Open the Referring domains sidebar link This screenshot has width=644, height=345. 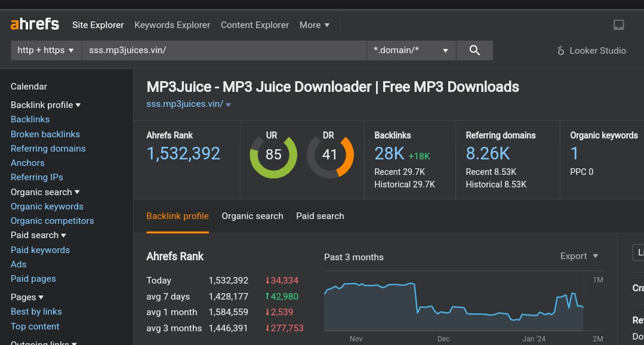48,149
